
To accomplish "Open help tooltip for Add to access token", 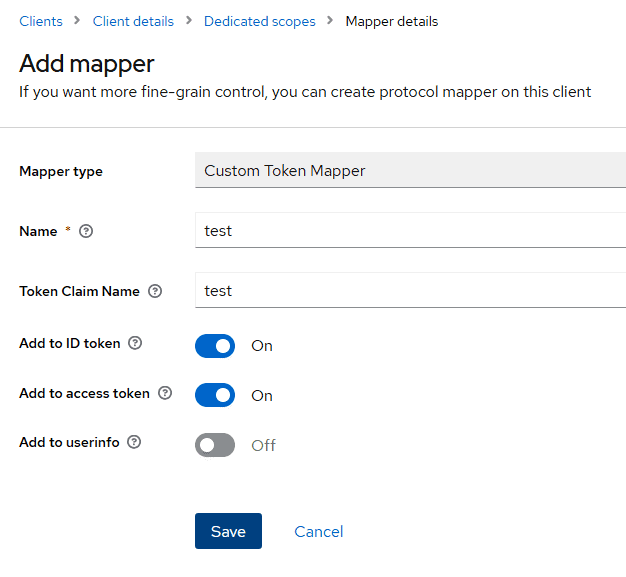I will 165,393.
